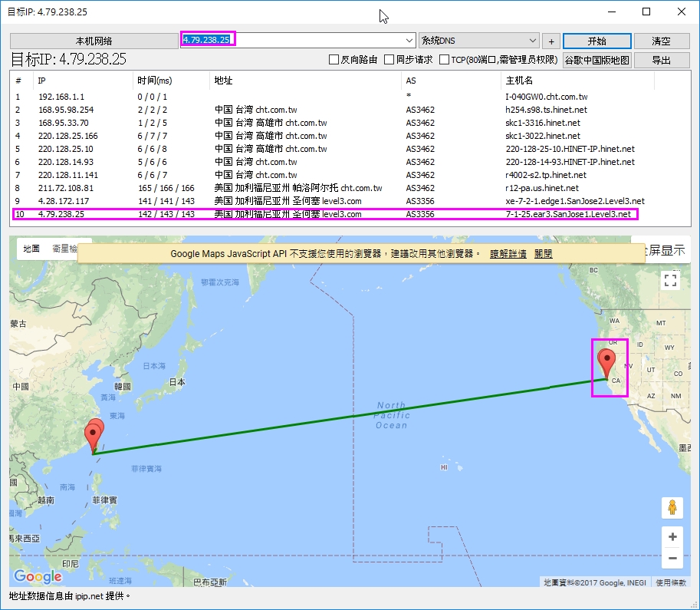Expand the target IP address dropdown arrow
Image resolution: width=700 pixels, height=610 pixels.
[x=409, y=41]
